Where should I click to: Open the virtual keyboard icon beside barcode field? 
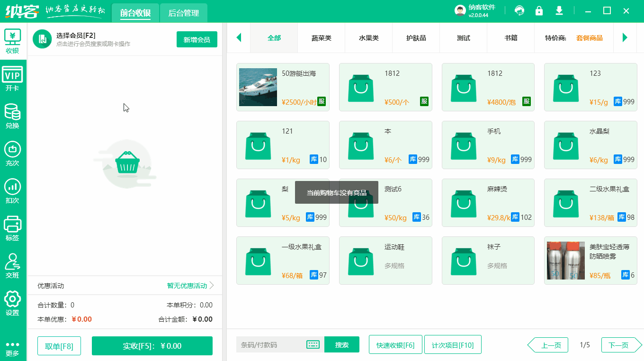click(313, 344)
